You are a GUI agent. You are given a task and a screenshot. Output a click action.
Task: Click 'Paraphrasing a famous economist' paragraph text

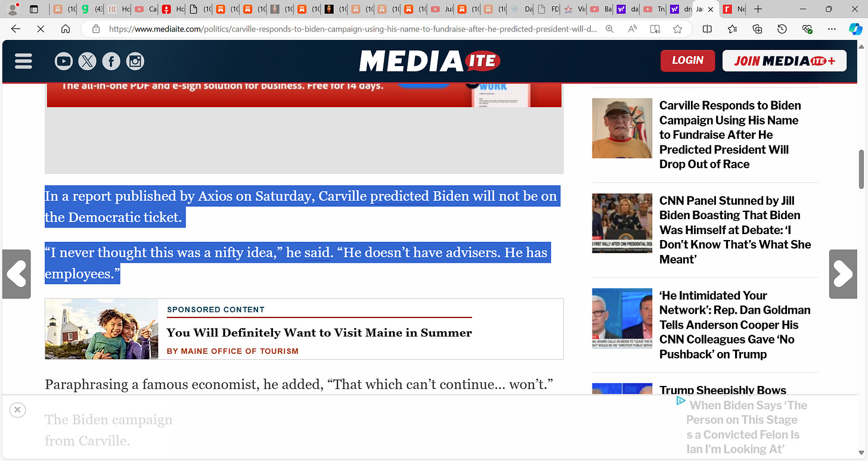[299, 384]
